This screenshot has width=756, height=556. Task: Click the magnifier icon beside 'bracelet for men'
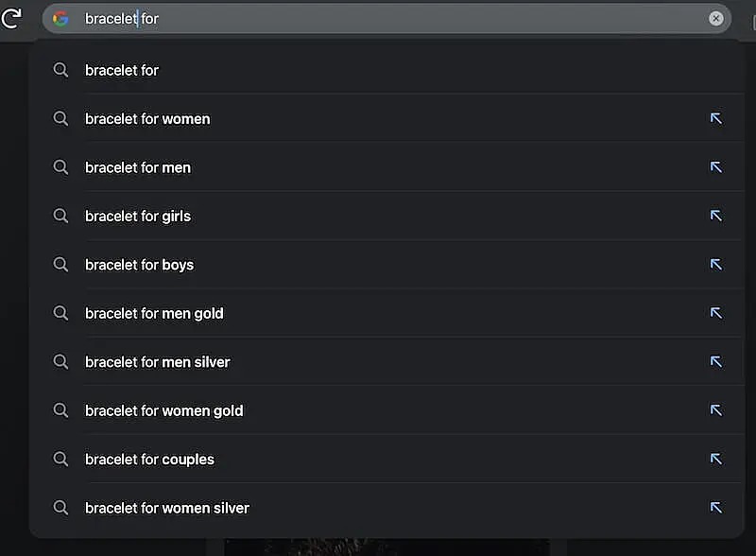coord(60,167)
